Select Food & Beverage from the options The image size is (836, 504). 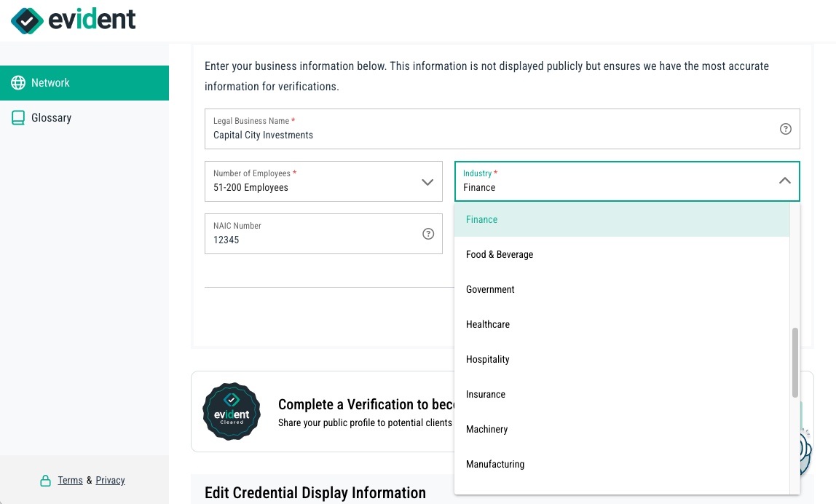click(500, 254)
